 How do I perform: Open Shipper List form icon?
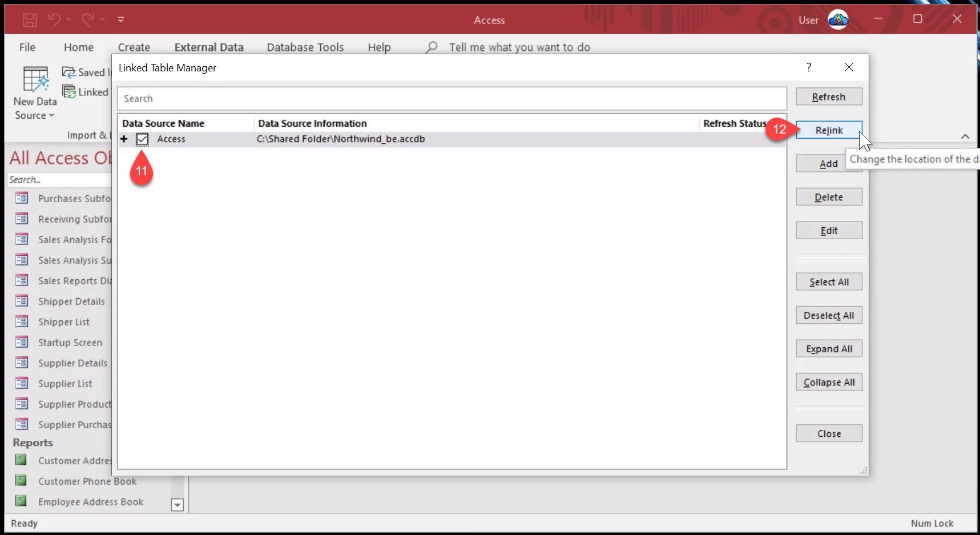(x=22, y=321)
